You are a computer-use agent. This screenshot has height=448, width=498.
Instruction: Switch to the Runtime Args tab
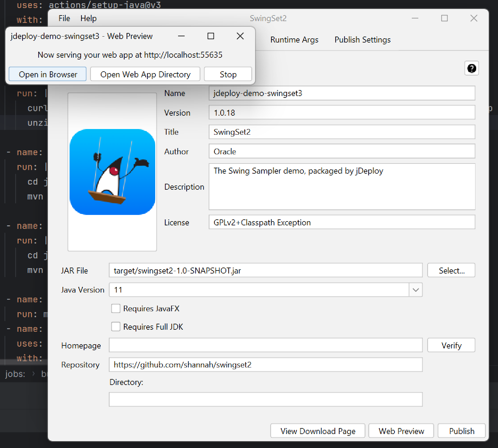294,40
